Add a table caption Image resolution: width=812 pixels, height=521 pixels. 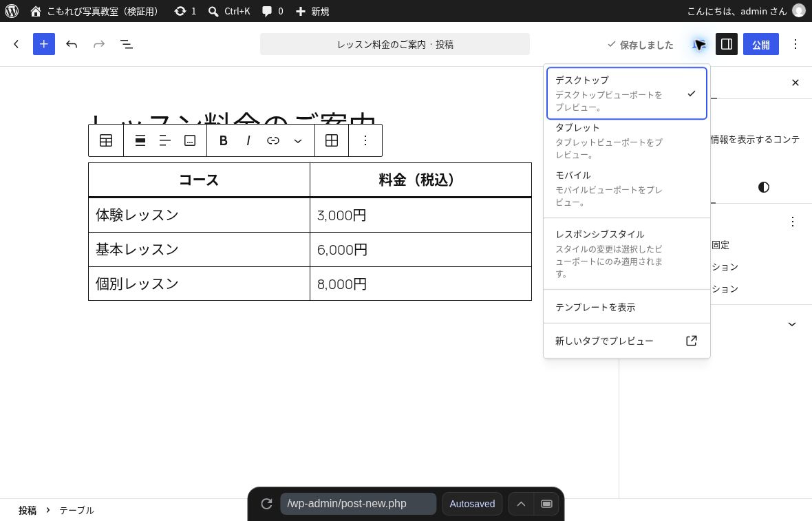point(190,140)
